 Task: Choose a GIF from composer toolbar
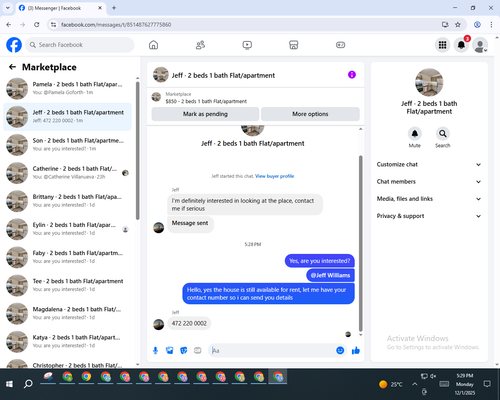pos(198,350)
